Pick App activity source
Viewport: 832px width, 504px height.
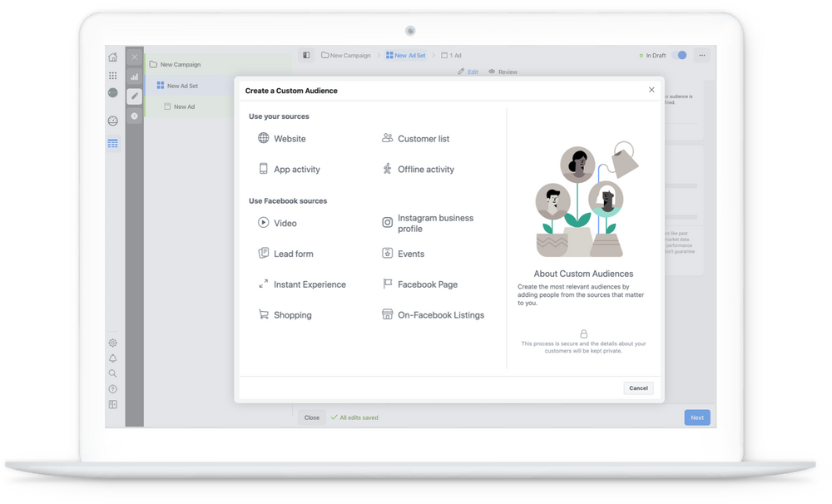[x=290, y=169]
